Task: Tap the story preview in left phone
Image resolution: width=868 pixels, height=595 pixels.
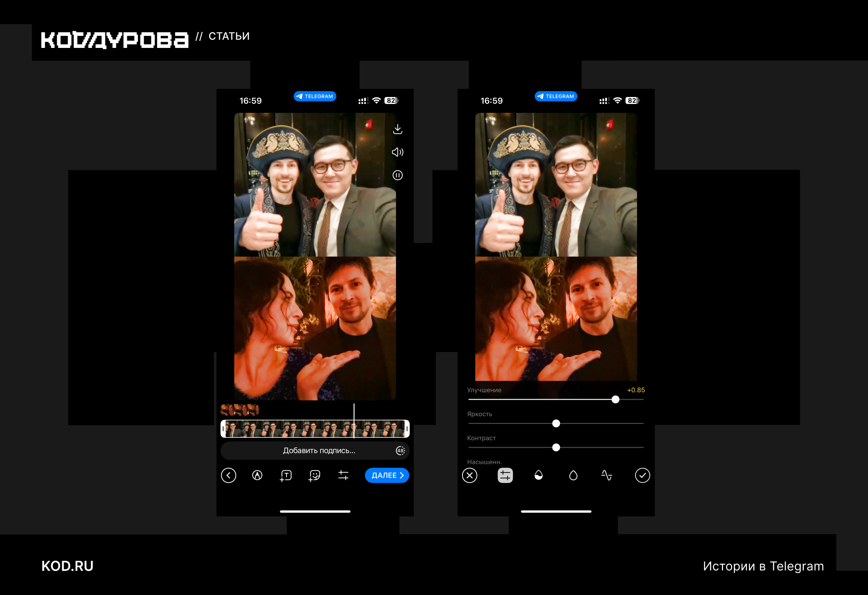Action: [315, 256]
